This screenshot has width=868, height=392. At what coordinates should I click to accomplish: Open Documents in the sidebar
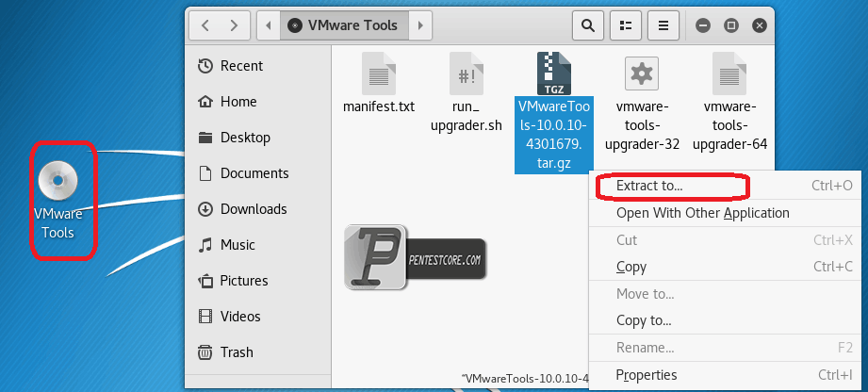(x=258, y=173)
